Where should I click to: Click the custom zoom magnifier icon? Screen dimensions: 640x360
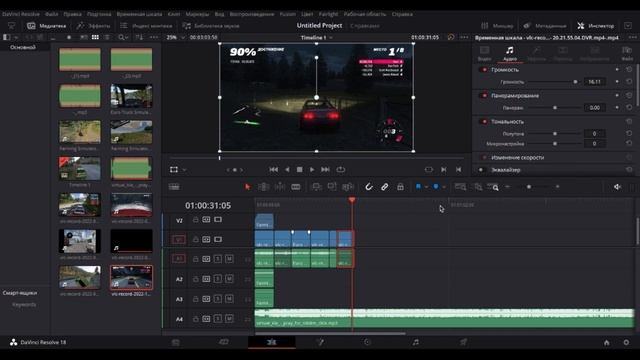[x=493, y=187]
